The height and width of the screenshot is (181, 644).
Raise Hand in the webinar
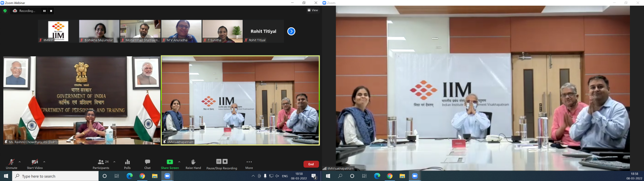(x=193, y=164)
